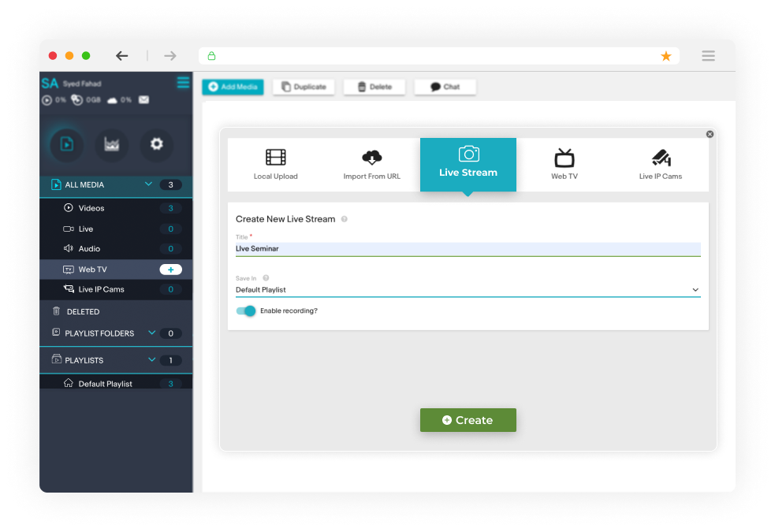Click help icon next to Save In
The height and width of the screenshot is (532, 775).
[x=266, y=278]
